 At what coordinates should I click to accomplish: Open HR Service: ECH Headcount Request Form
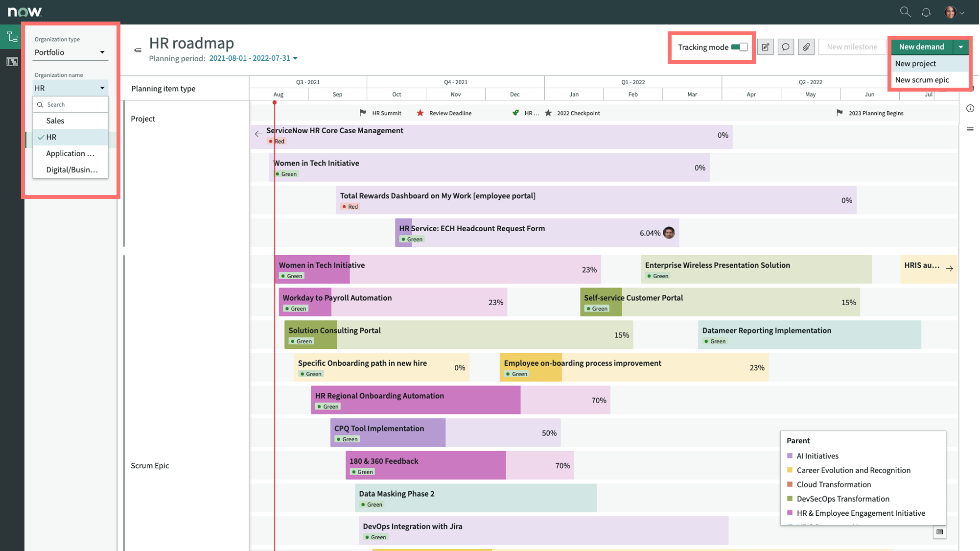537,233
